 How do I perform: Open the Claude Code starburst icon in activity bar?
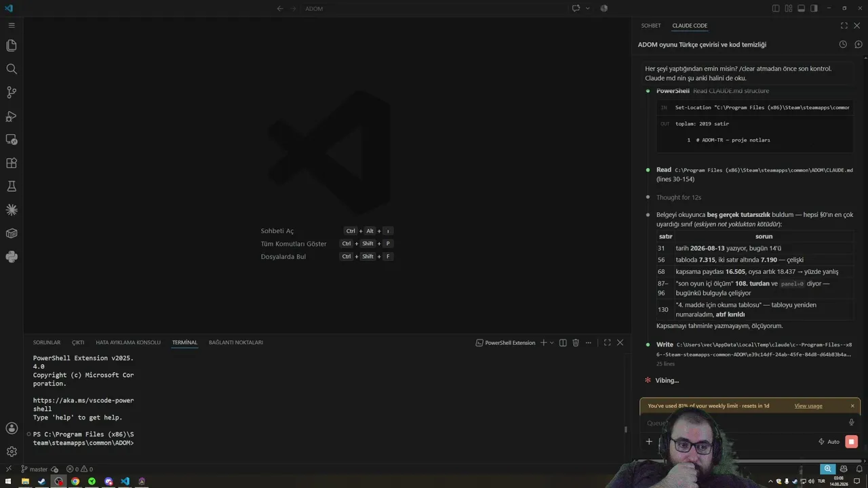click(12, 210)
